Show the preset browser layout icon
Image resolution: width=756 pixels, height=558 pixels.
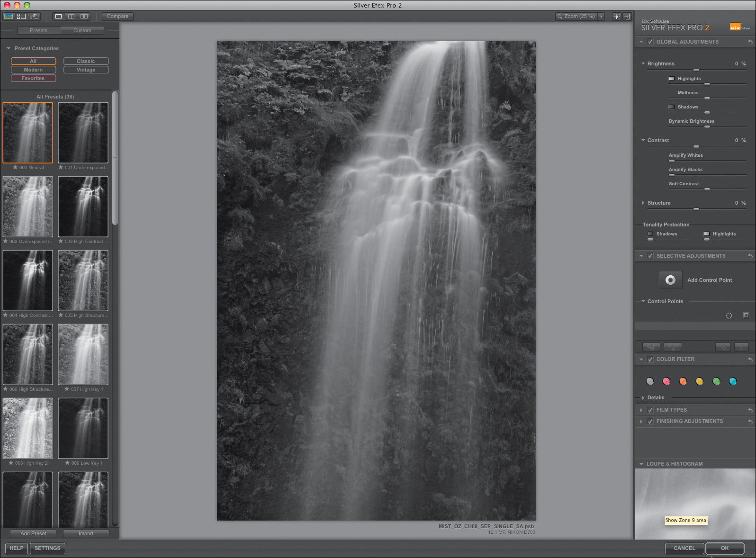point(21,16)
